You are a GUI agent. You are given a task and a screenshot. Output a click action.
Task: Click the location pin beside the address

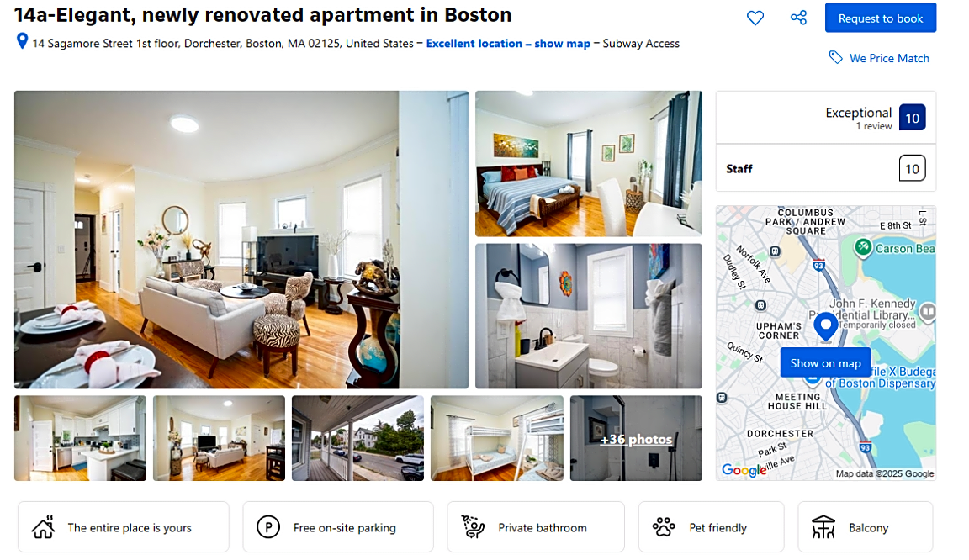(22, 41)
